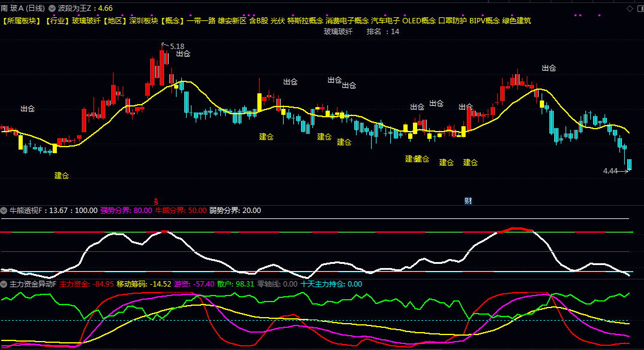Select the 弱势分界: 20.00 value
The image size is (644, 350).
[x=235, y=211]
